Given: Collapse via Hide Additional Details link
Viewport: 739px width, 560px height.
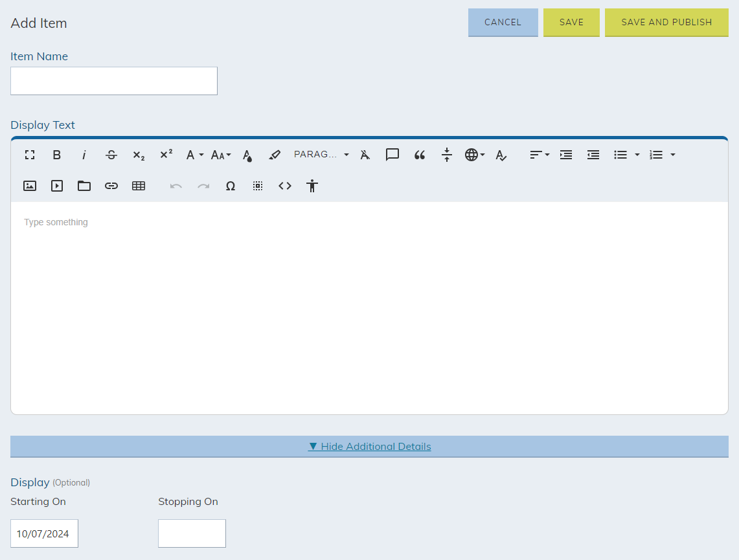Looking at the screenshot, I should tap(369, 447).
